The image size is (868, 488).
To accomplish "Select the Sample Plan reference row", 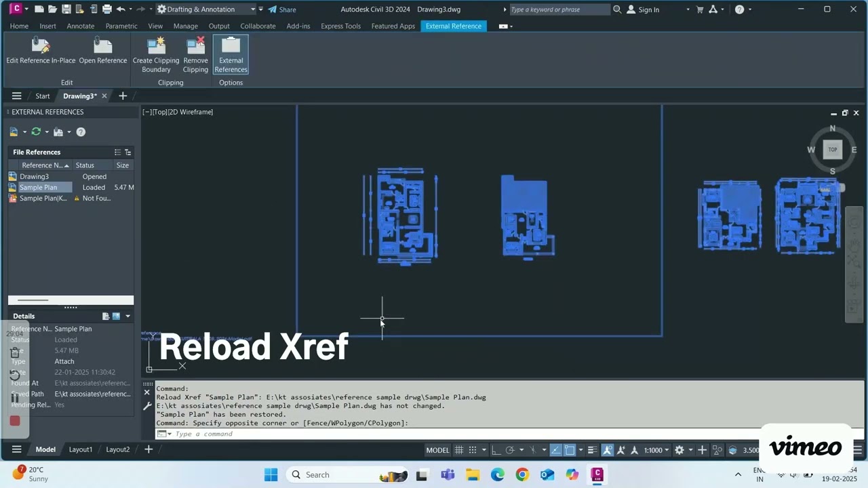I will [x=71, y=187].
